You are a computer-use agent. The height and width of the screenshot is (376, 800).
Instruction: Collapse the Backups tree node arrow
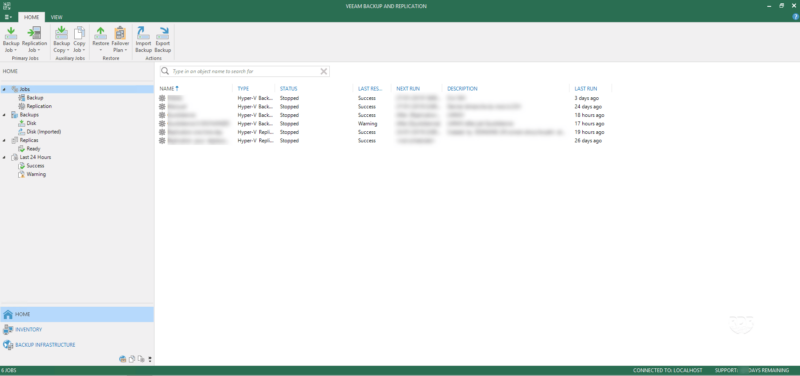[x=5, y=115]
